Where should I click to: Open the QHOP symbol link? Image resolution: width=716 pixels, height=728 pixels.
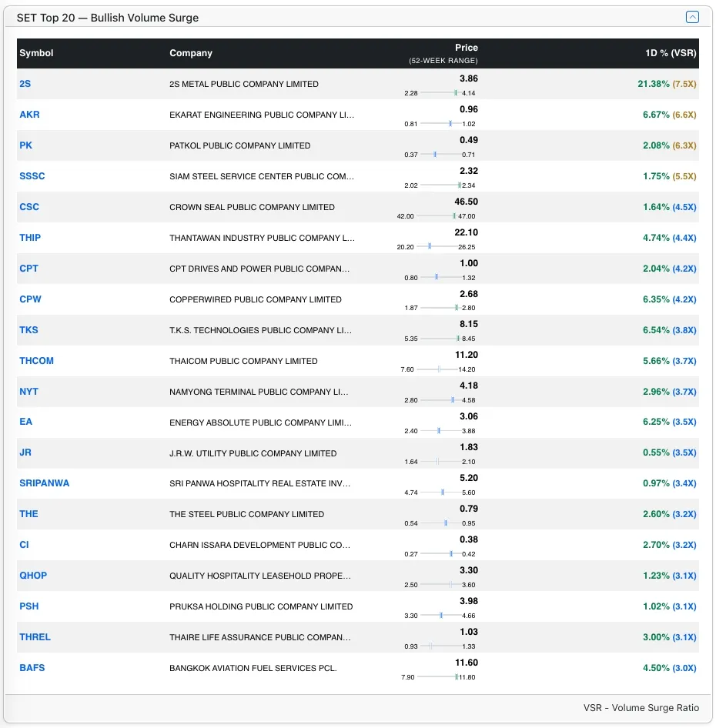click(x=33, y=576)
